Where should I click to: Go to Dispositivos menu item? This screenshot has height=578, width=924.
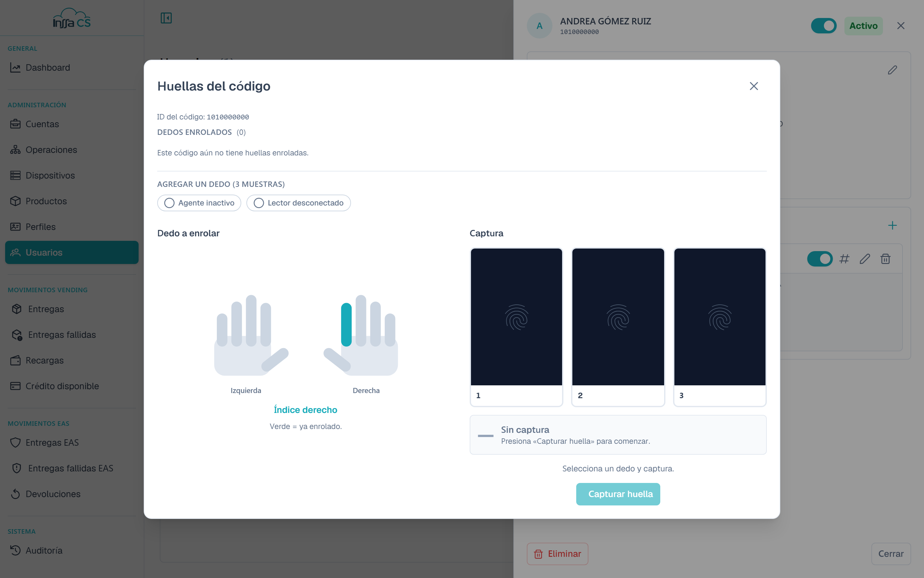click(72, 175)
